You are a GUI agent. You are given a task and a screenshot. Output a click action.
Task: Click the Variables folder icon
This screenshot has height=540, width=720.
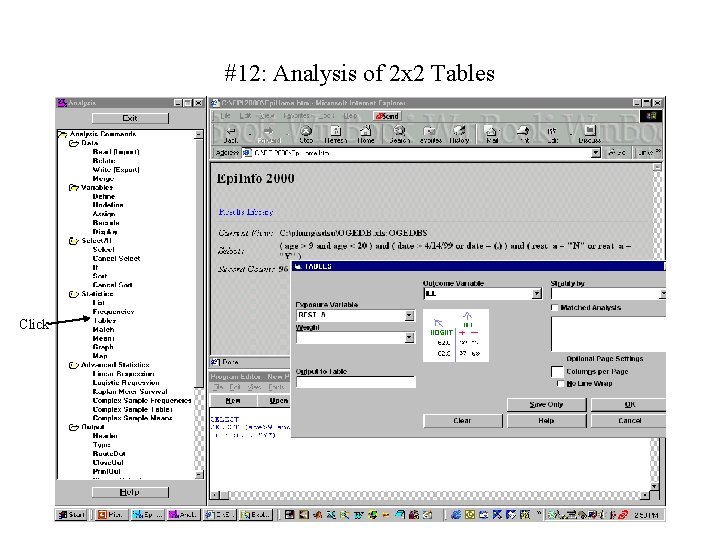click(73, 187)
